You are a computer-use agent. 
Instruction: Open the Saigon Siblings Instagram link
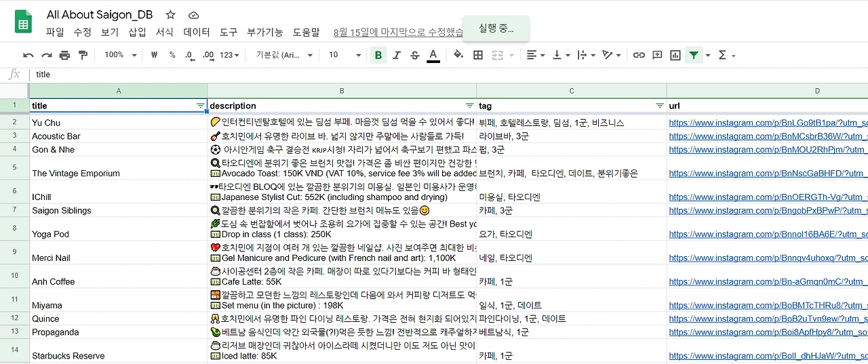pos(768,211)
